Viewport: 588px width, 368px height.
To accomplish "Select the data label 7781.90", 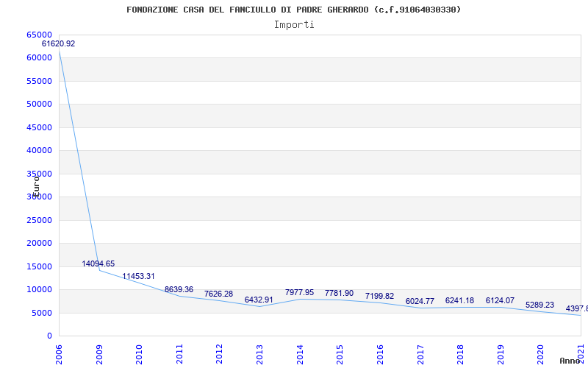I will [x=339, y=293].
